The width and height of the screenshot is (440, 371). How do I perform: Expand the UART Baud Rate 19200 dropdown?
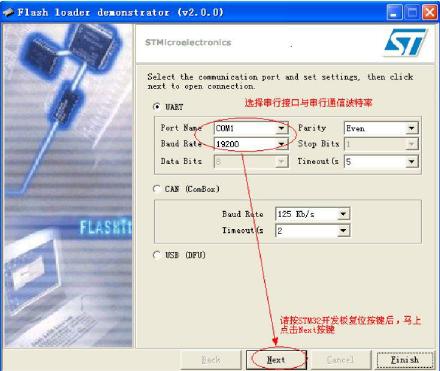tap(251, 144)
